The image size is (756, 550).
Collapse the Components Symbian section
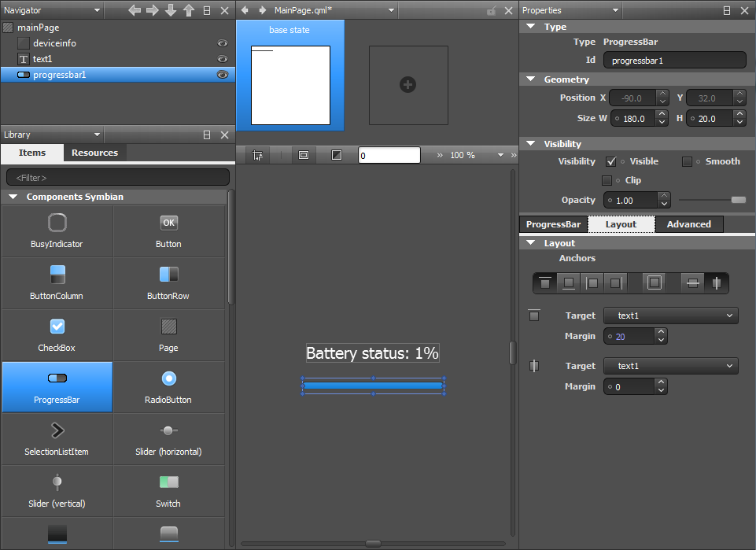[13, 197]
